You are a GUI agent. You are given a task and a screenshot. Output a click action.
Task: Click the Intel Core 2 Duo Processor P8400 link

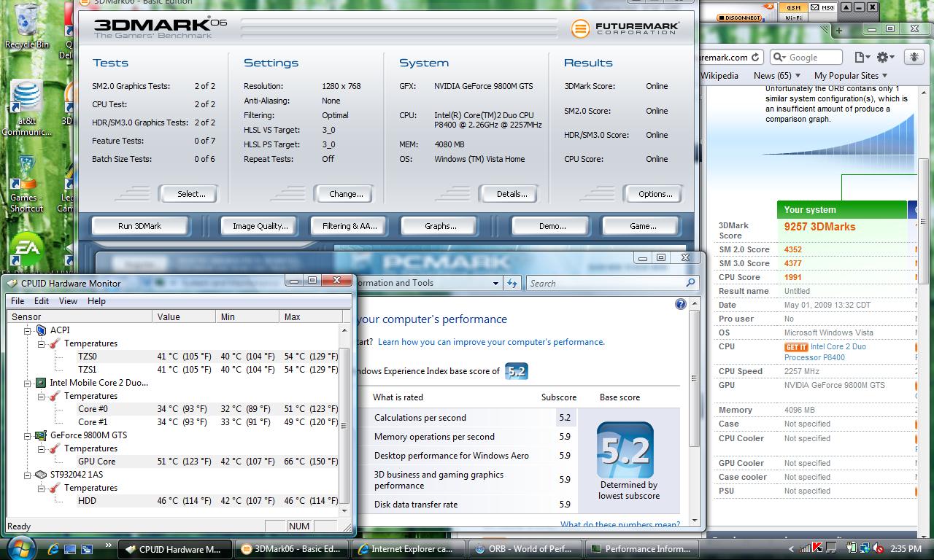826,352
